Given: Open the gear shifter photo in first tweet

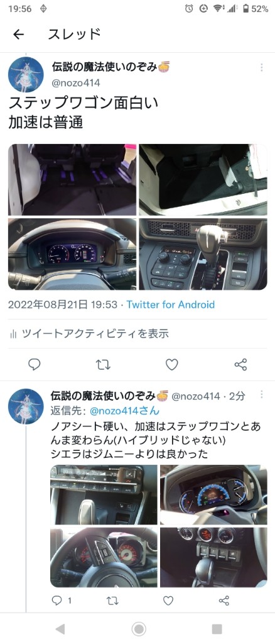Looking at the screenshot, I should coord(203,254).
